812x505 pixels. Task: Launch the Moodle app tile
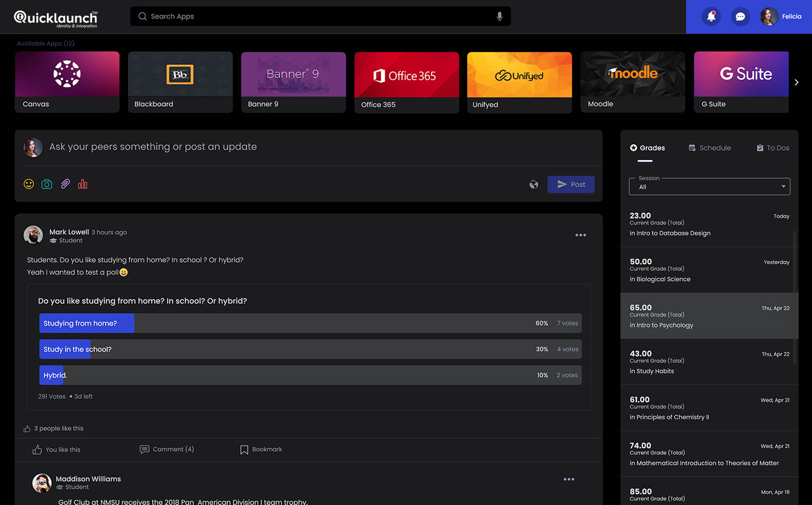[x=633, y=82]
